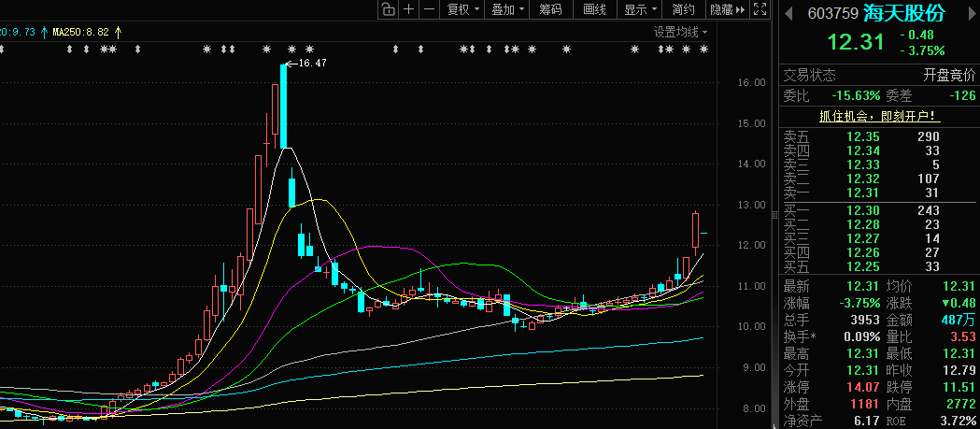This screenshot has height=429, width=980.
Task: Click the event marker above the 16.47 peak candle
Action: point(291,49)
